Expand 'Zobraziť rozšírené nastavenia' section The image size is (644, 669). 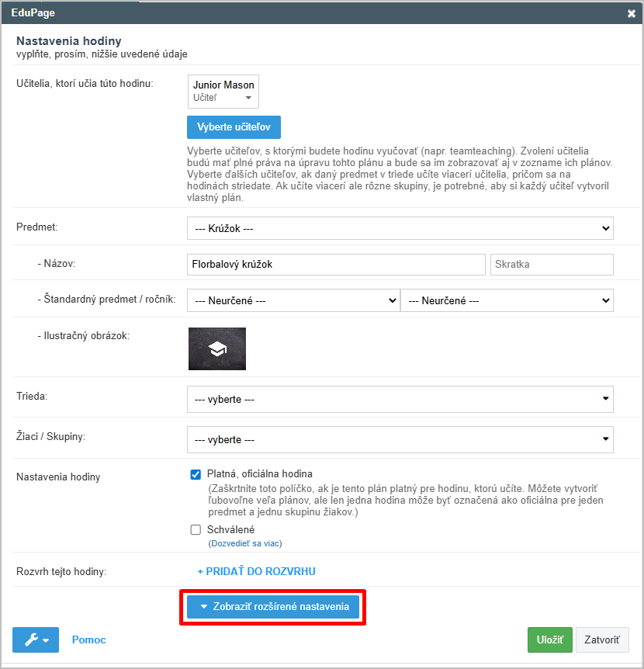point(273,607)
